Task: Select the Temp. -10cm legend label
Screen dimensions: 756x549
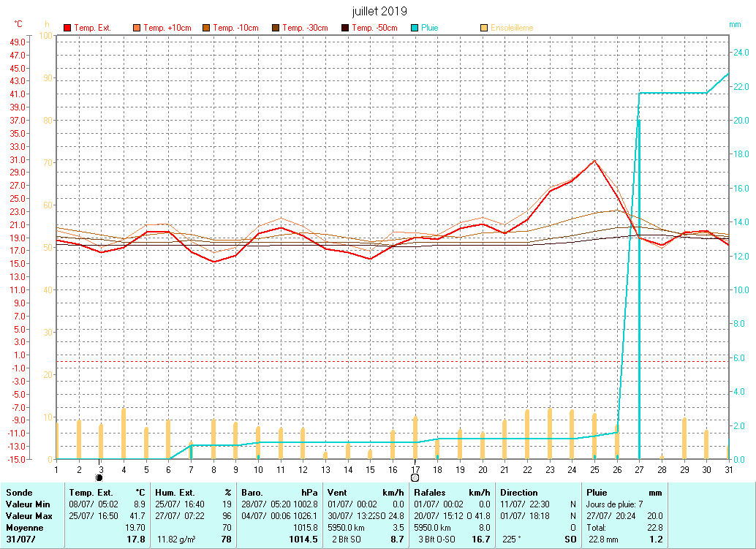Action: [235, 28]
